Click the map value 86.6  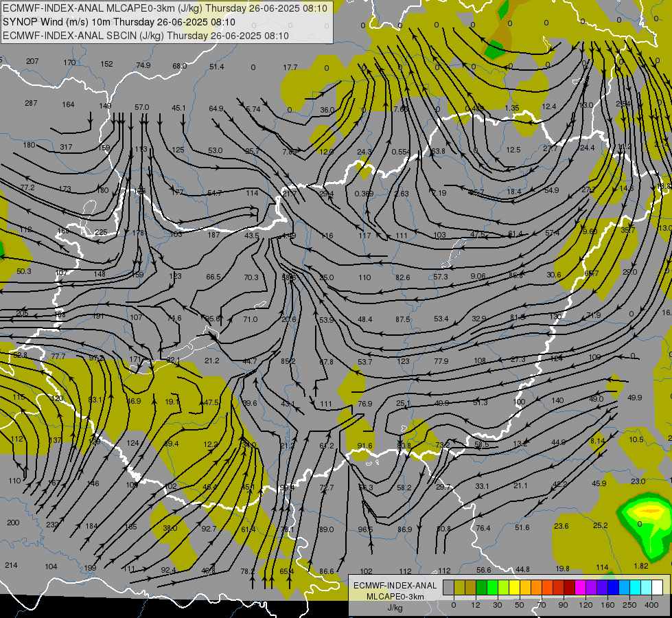pyautogui.click(x=327, y=571)
